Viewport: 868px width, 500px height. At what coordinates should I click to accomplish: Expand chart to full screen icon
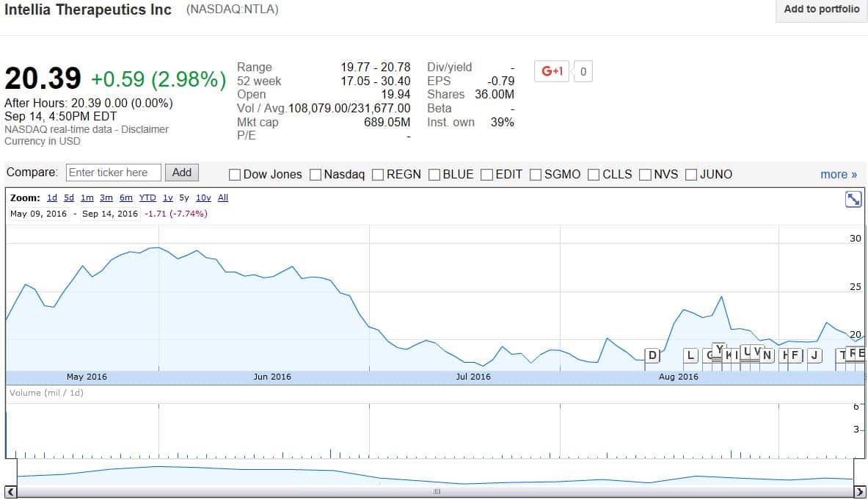pos(853,199)
